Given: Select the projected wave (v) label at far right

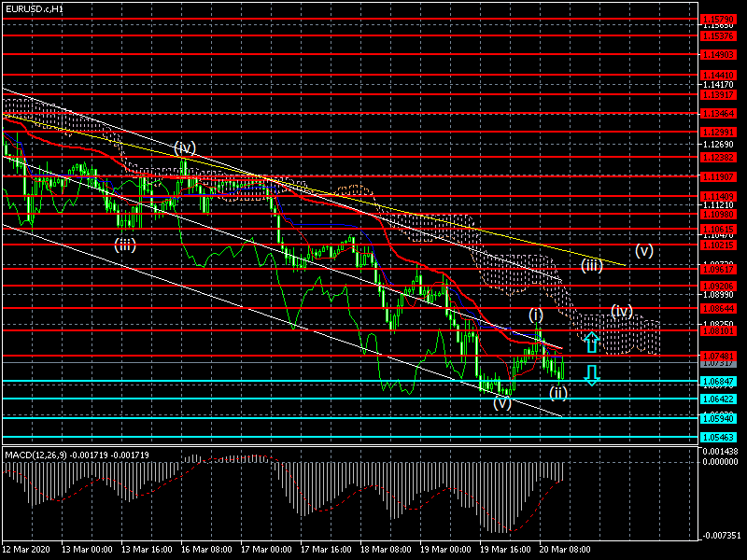Looking at the screenshot, I should 644,250.
